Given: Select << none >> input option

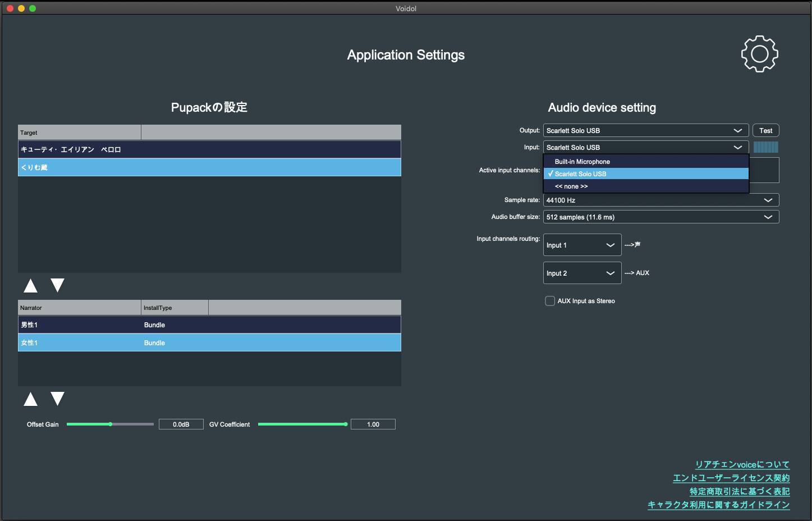Looking at the screenshot, I should pyautogui.click(x=571, y=186).
